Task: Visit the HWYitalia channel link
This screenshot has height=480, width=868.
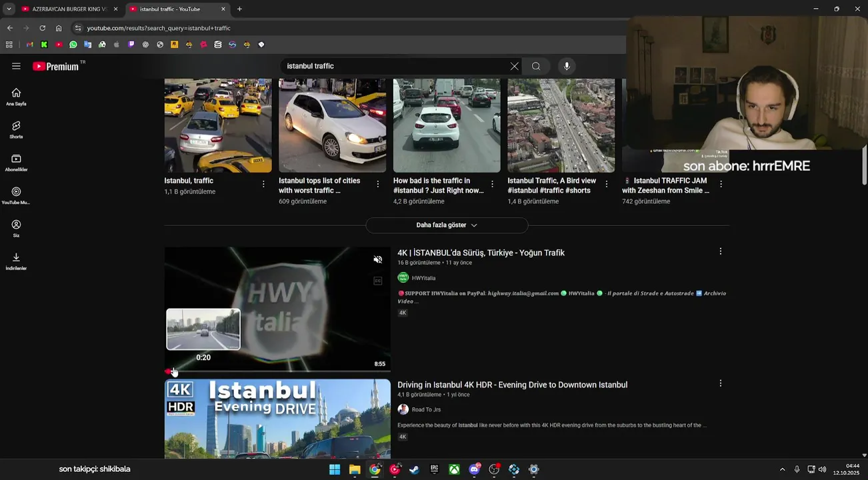Action: point(423,278)
